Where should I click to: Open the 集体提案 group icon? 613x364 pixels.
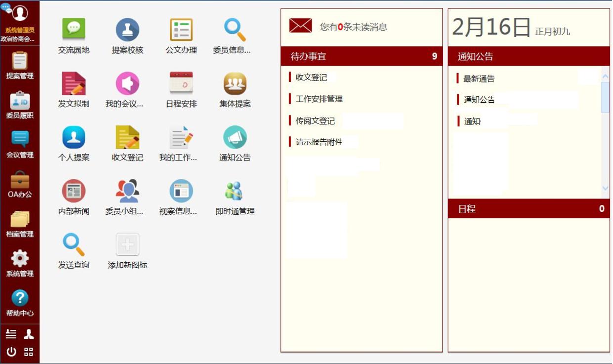pos(235,83)
